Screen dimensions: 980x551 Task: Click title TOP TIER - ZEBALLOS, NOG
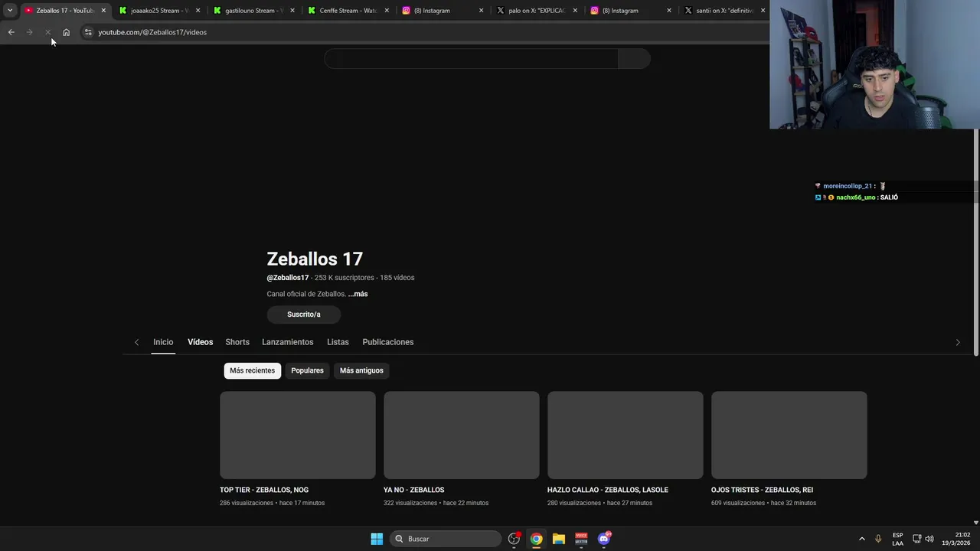pos(264,490)
